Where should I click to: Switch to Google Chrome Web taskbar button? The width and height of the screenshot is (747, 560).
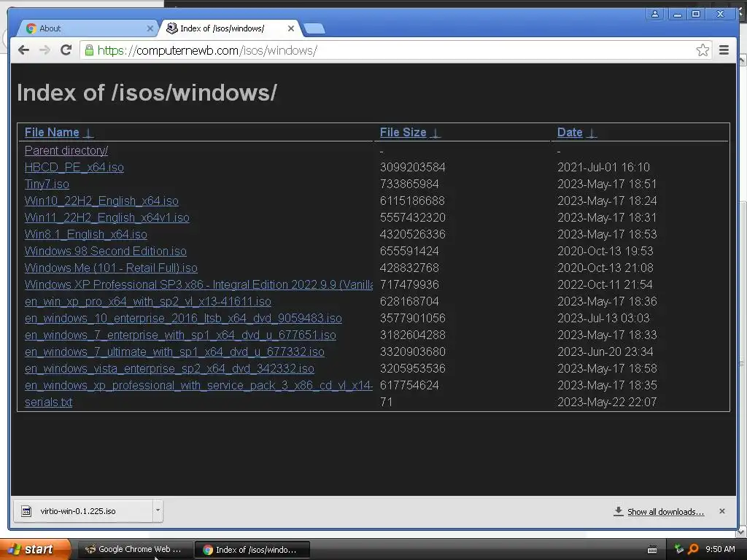(135, 550)
